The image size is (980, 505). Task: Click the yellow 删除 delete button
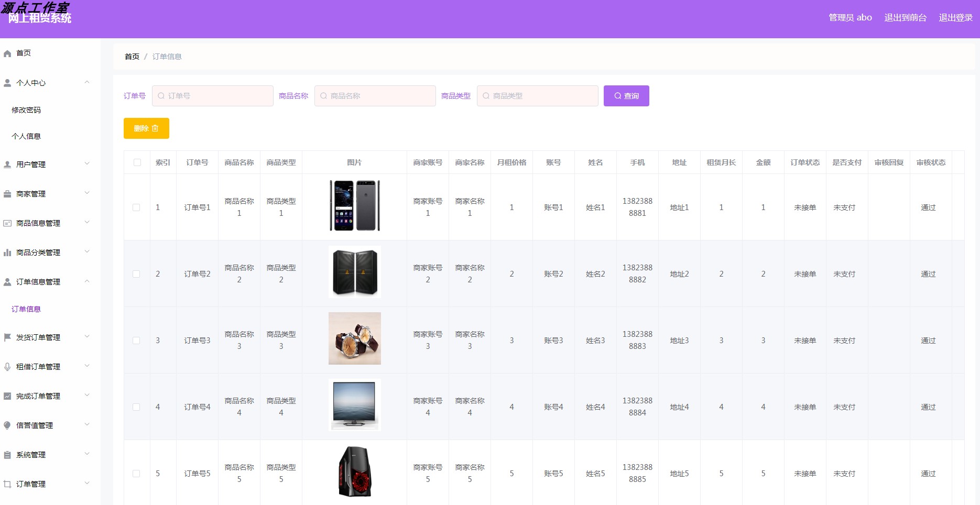tap(146, 128)
